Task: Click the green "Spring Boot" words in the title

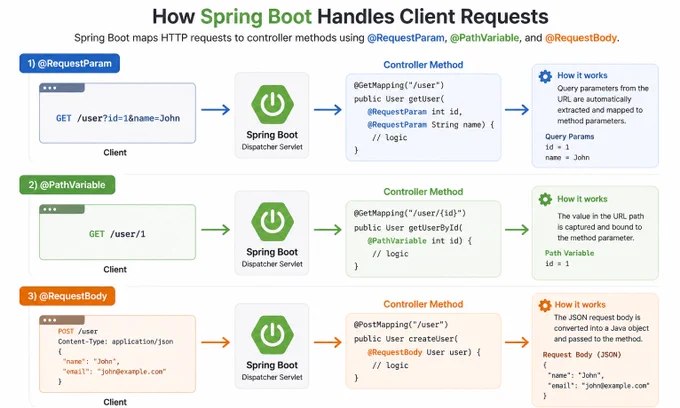Action: [x=256, y=17]
